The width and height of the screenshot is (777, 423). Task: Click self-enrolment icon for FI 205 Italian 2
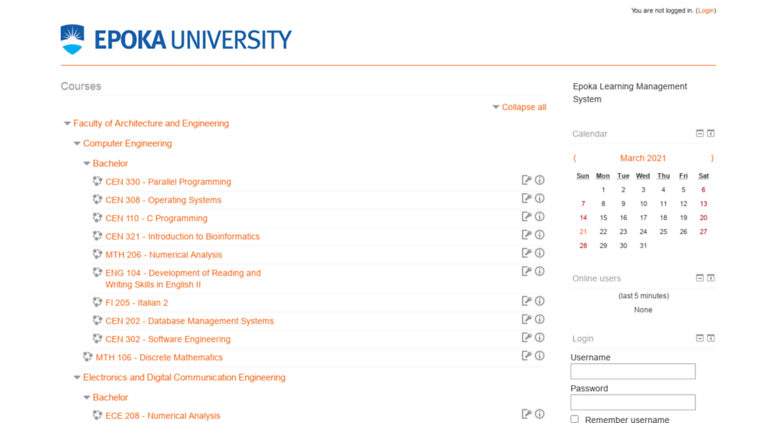[x=526, y=301]
